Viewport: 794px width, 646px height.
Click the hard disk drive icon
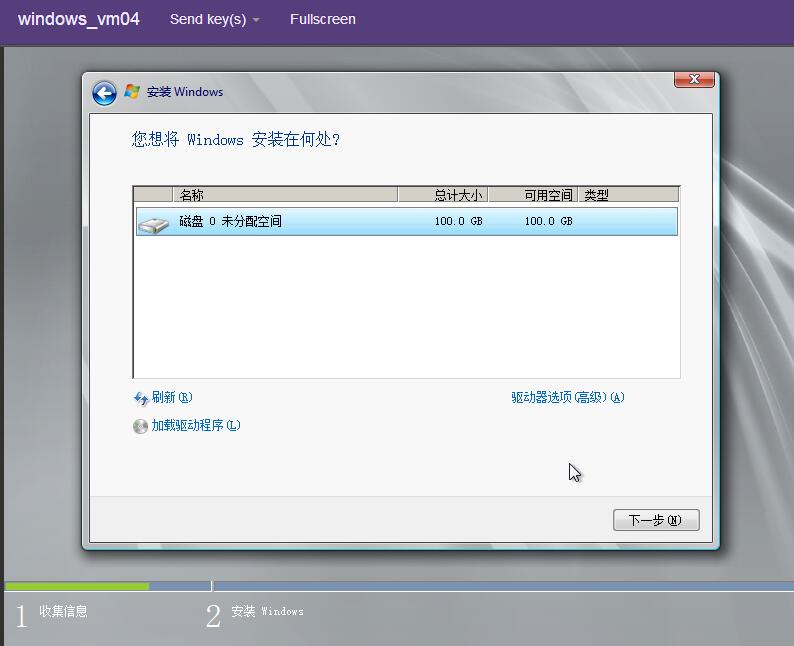(153, 224)
